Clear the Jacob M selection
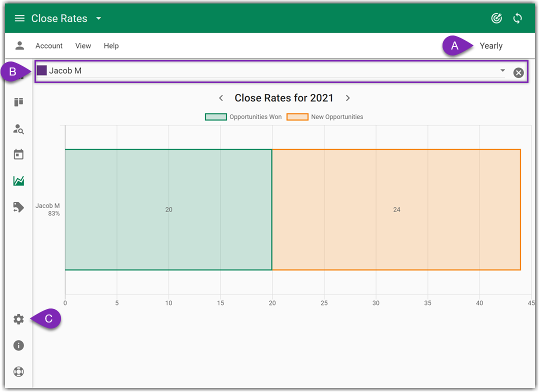The width and height of the screenshot is (539, 392). [x=518, y=72]
